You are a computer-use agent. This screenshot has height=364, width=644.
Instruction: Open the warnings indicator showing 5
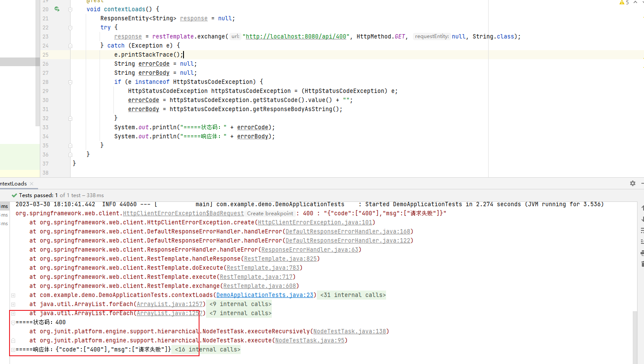click(x=624, y=3)
